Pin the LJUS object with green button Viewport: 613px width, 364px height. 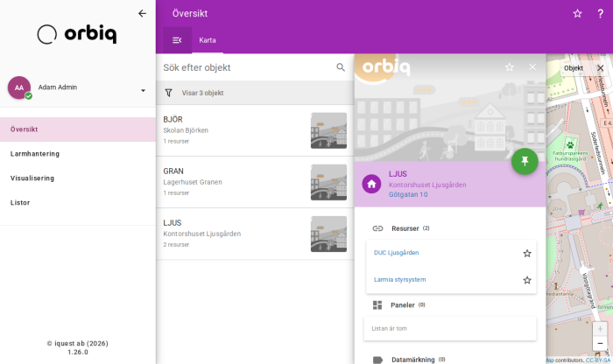(x=525, y=161)
